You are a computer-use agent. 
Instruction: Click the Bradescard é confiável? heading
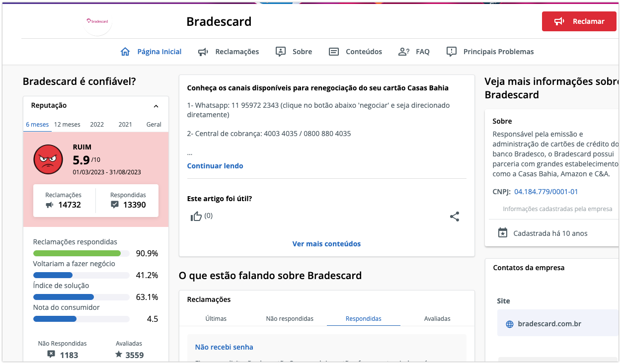[79, 81]
